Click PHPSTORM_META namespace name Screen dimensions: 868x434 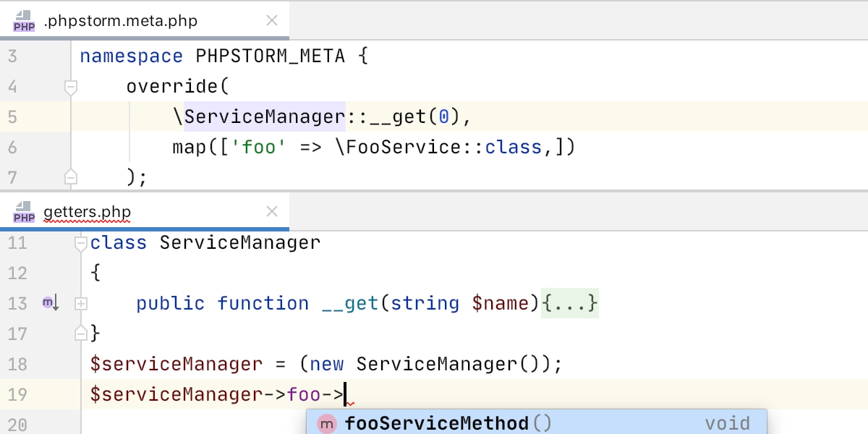coord(271,56)
